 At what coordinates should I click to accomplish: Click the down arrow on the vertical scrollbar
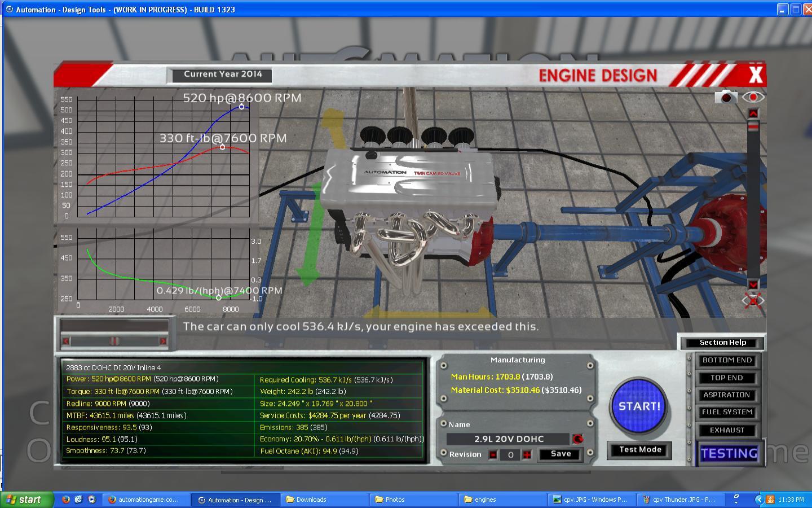point(753,284)
